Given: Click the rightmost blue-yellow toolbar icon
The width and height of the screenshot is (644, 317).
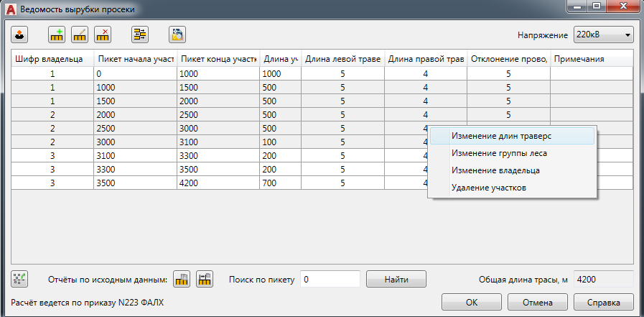Looking at the screenshot, I should point(177,35).
